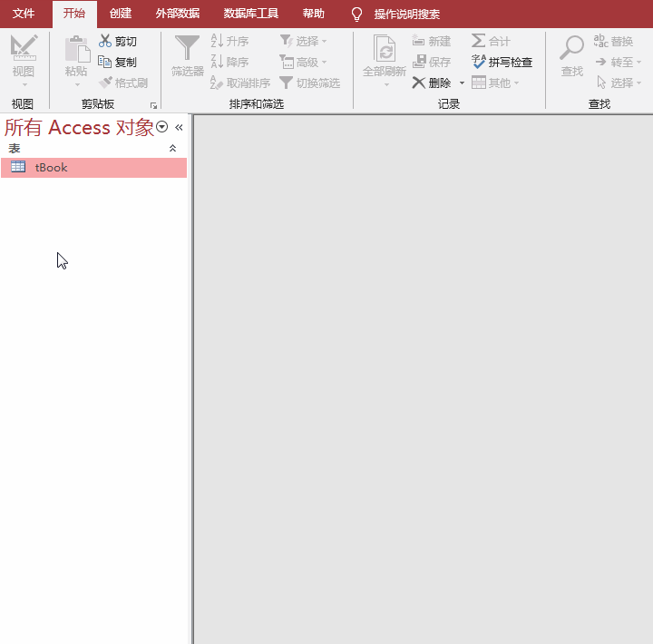Click the 操作说明搜索 search box
Viewport: 653px width, 644px height.
tap(406, 15)
